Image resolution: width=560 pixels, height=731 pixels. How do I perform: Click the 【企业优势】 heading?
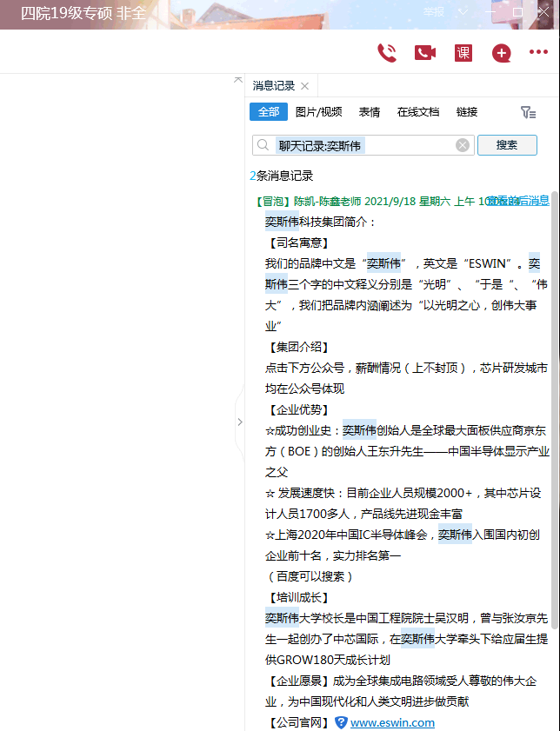299,409
